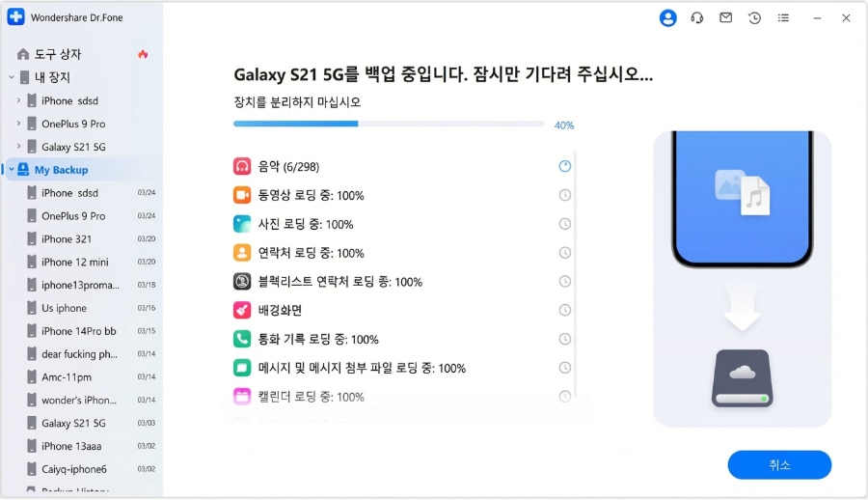Open 도구 상자 toolbox in sidebar

(x=58, y=54)
